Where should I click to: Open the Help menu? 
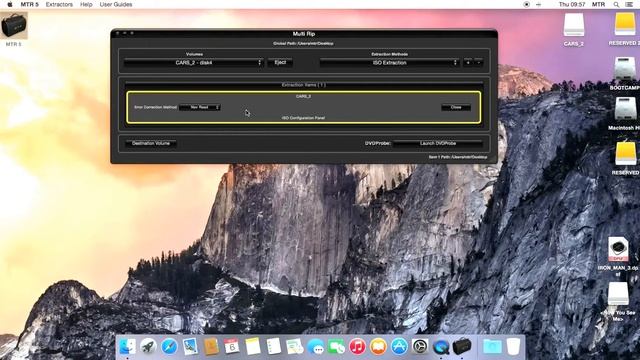(86, 4)
